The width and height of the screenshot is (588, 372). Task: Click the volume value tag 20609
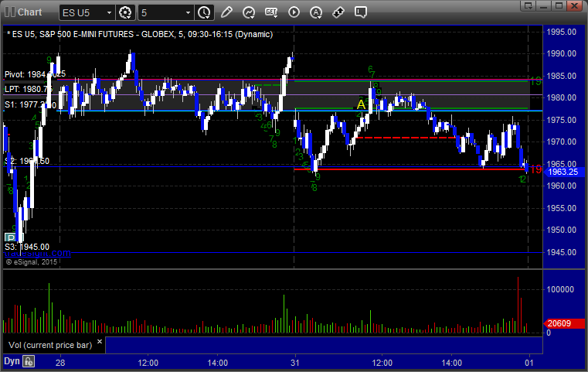(x=563, y=323)
